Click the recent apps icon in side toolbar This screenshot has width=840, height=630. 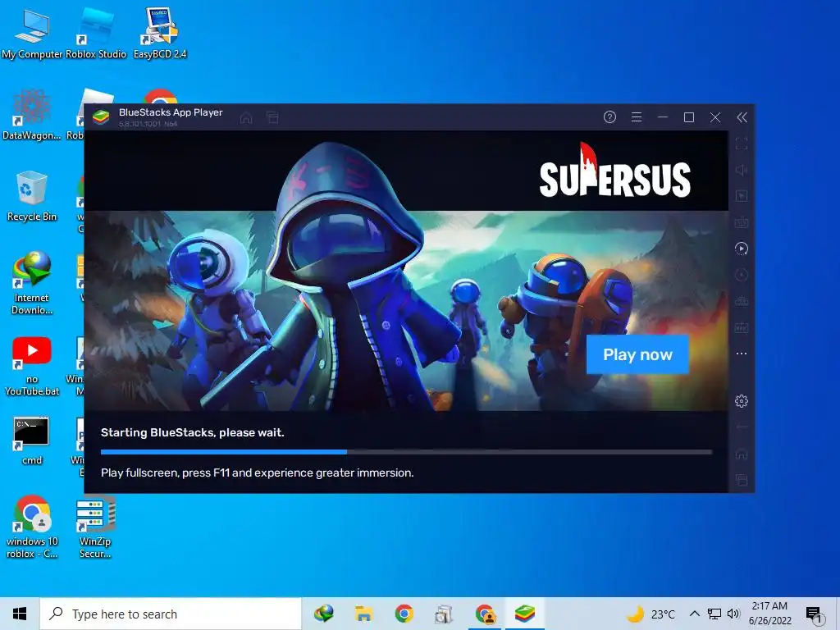point(742,480)
